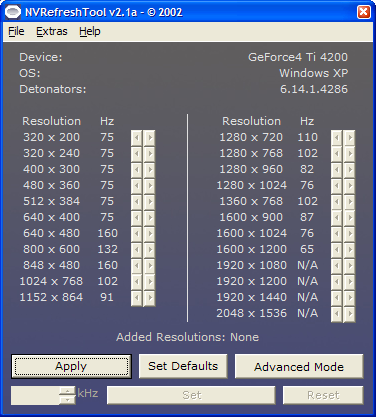Increase refresh rate for 320 x 240
This screenshot has height=417, width=376.
(150, 154)
